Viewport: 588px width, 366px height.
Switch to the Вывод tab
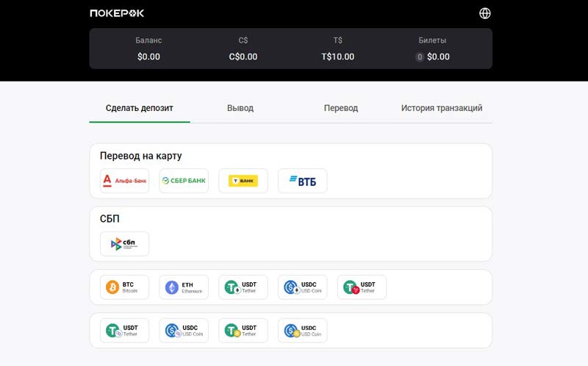[240, 108]
